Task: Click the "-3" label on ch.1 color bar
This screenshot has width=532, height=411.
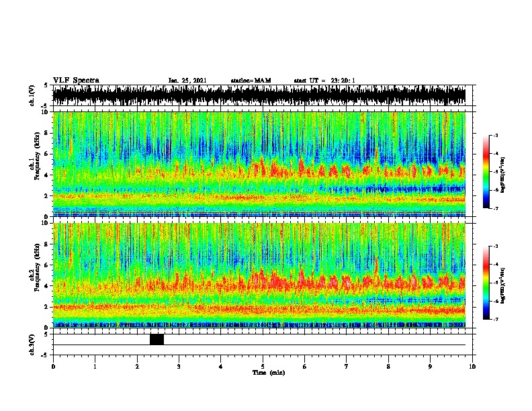Action: coord(495,135)
